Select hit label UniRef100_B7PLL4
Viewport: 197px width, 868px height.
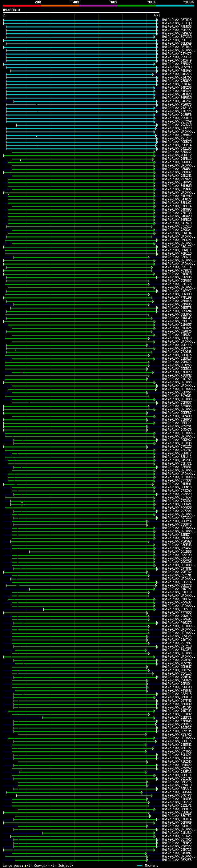pyautogui.click(x=177, y=206)
